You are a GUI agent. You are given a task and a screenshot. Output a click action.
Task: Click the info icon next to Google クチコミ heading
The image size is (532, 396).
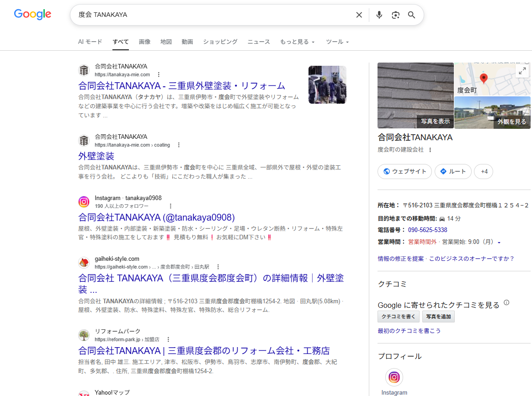(x=506, y=302)
